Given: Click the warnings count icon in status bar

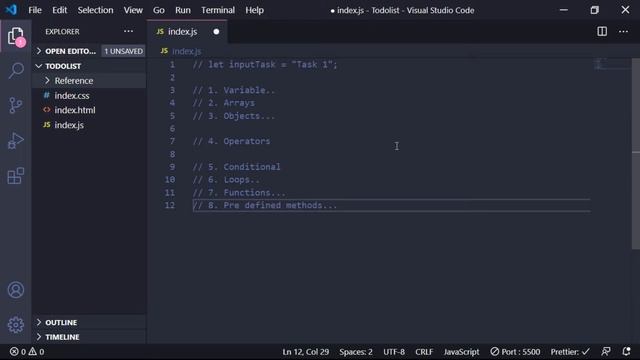Looking at the screenshot, I should click(32, 351).
